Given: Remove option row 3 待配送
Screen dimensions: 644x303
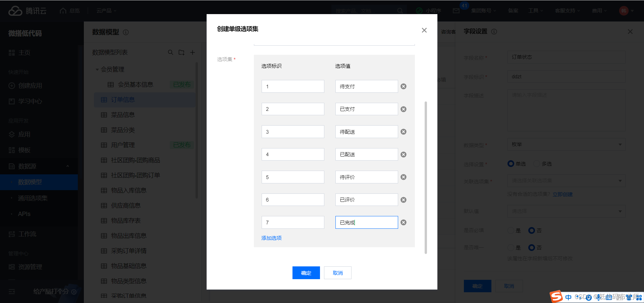Looking at the screenshot, I should click(x=404, y=132).
